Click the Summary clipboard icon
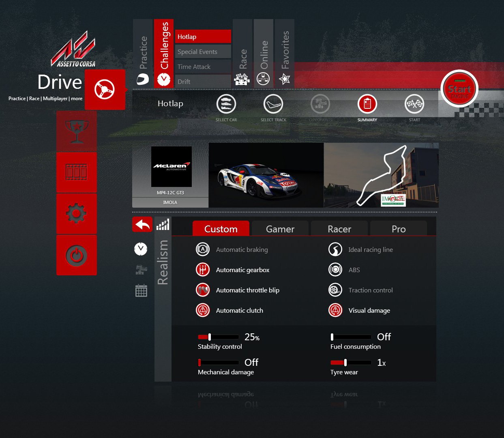The width and height of the screenshot is (504, 438). 367,104
